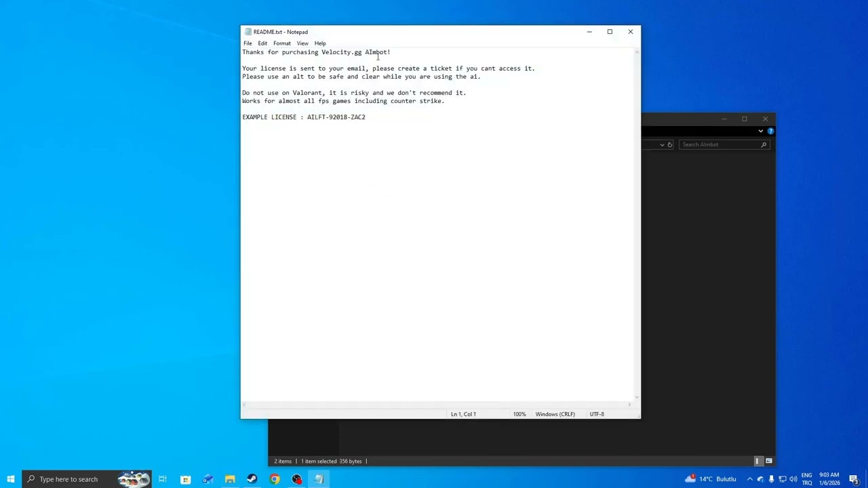Image resolution: width=868 pixels, height=488 pixels.
Task: Open File Explorer from the taskbar
Action: pos(230,479)
